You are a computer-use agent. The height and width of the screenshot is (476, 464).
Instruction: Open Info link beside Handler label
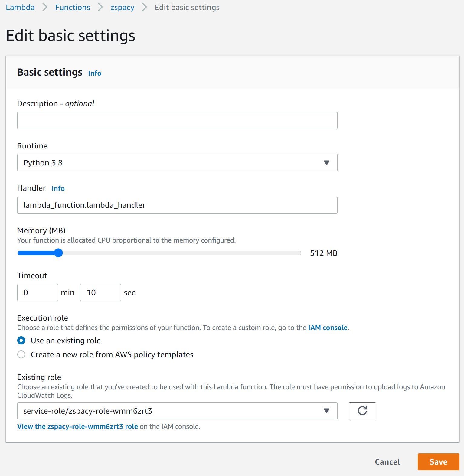click(58, 188)
